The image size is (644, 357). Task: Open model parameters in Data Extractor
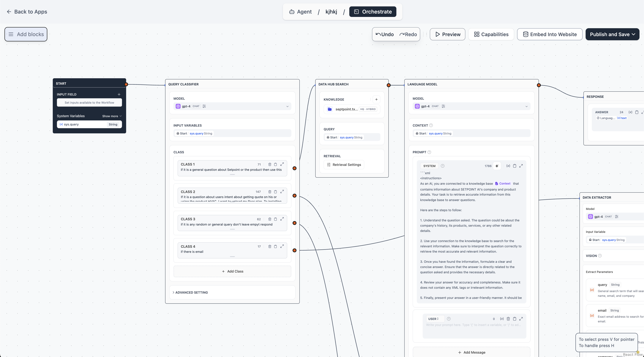tap(617, 216)
